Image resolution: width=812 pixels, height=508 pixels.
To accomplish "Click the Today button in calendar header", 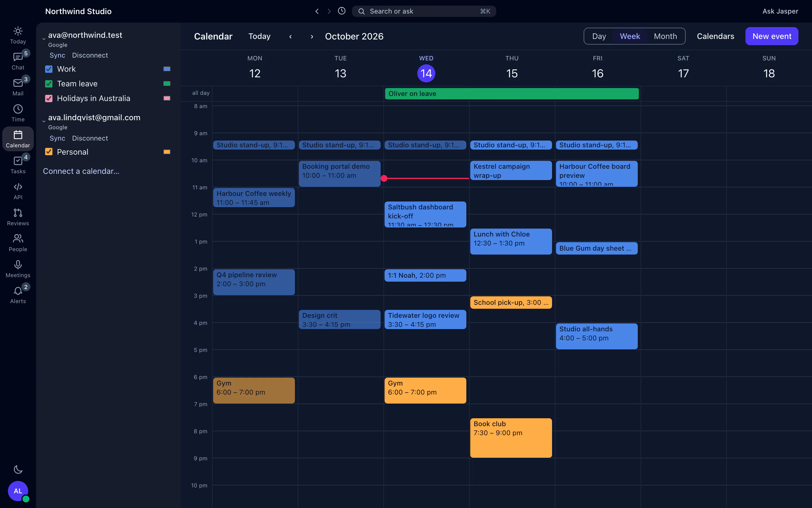I will tap(259, 36).
